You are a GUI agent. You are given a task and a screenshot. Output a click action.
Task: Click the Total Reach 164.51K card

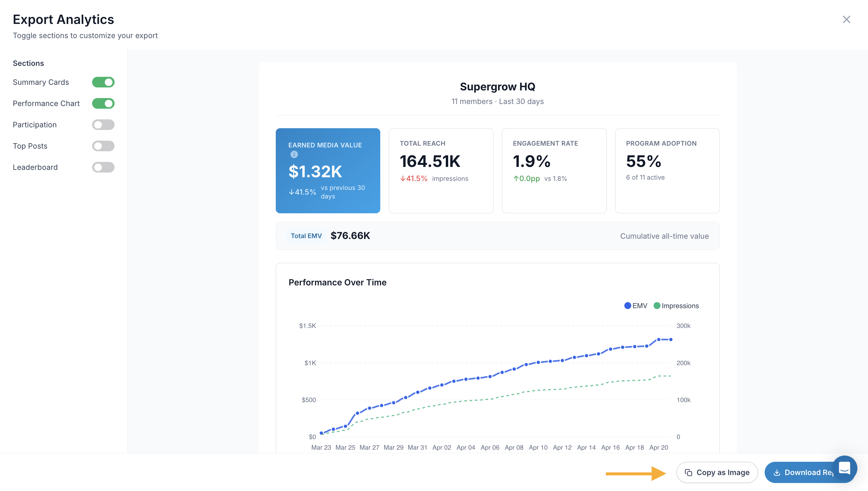[x=441, y=171]
